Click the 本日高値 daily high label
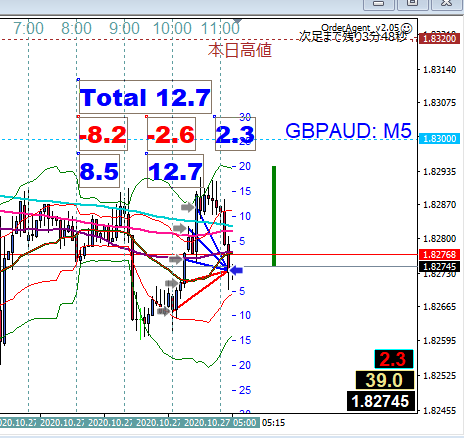 coord(240,50)
